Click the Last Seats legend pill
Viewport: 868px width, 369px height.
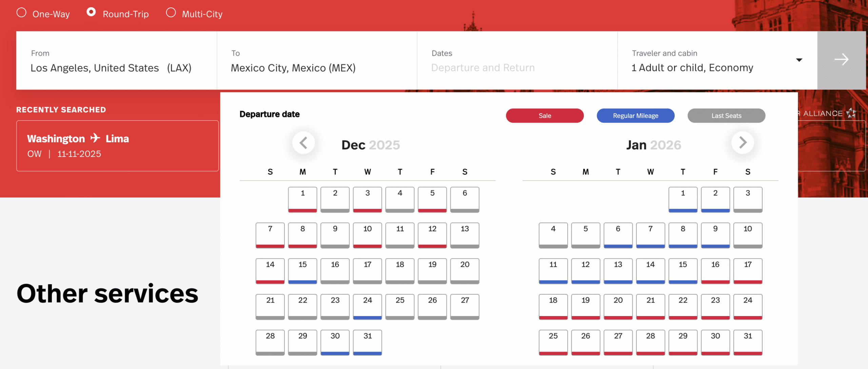[x=726, y=115]
